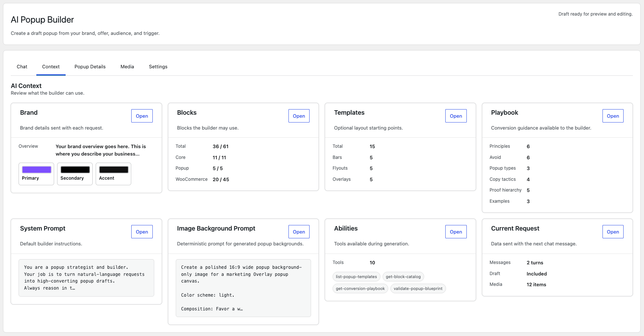The image size is (644, 336).
Task: Open the Abilities tools card
Action: 456,232
